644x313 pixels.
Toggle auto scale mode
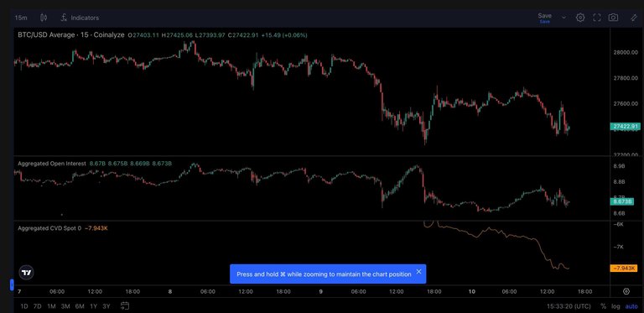631,306
